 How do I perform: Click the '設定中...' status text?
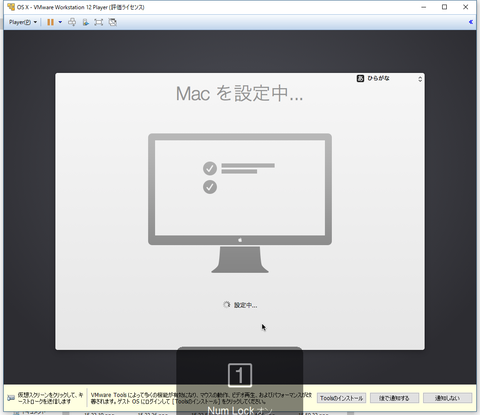click(x=245, y=305)
